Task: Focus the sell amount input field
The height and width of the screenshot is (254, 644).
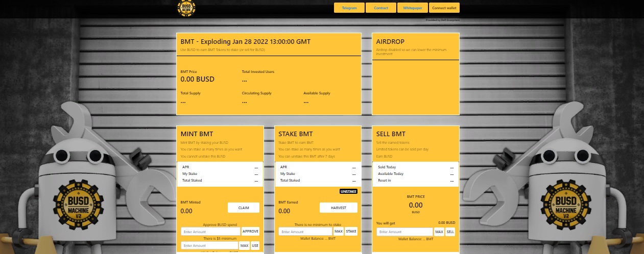Action: click(x=404, y=232)
